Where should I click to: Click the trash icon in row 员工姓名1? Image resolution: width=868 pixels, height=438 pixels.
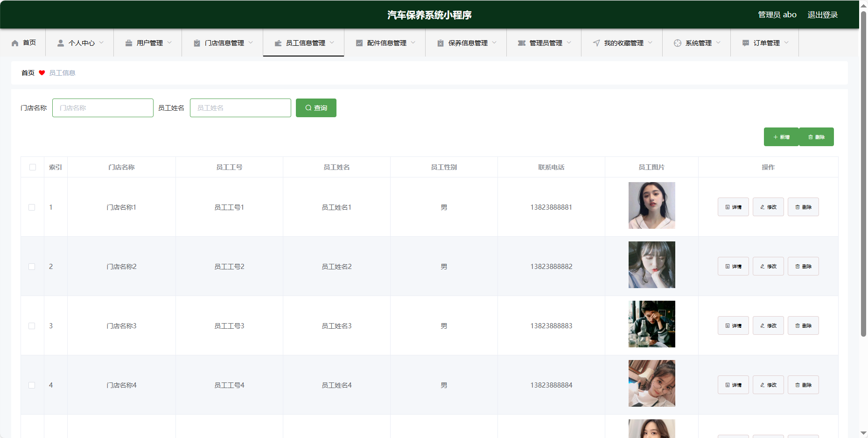[x=798, y=207]
